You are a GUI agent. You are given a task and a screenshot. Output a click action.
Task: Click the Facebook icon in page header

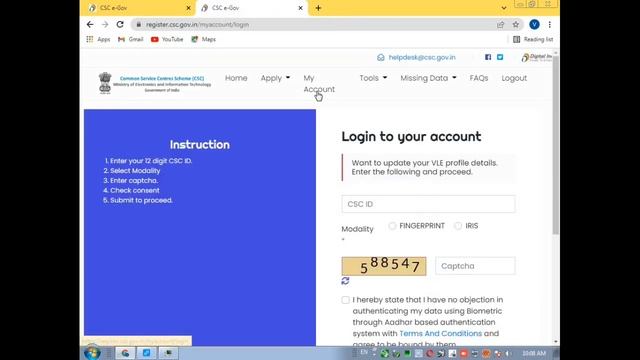(488, 57)
